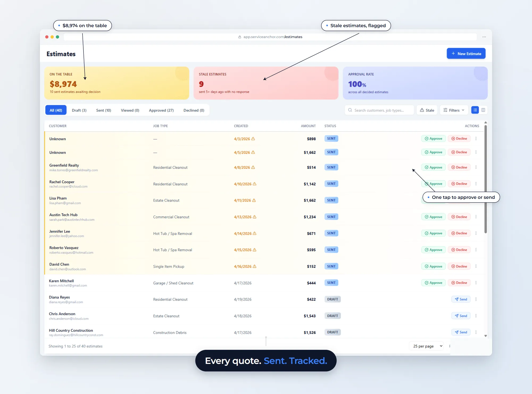Decline the $898 Unknown estimate
Image resolution: width=532 pixels, height=394 pixels.
tap(459, 138)
